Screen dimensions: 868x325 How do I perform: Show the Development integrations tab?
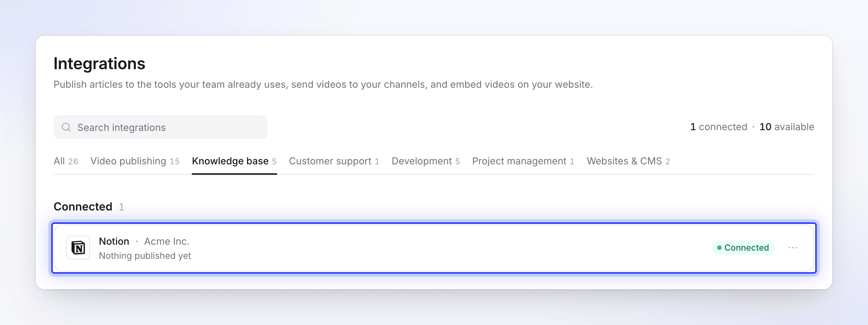[426, 161]
